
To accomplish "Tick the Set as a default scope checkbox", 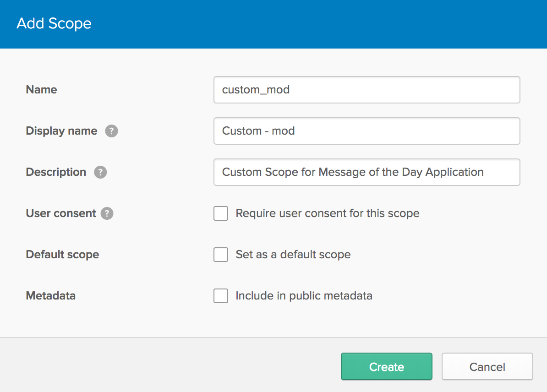I will (221, 255).
